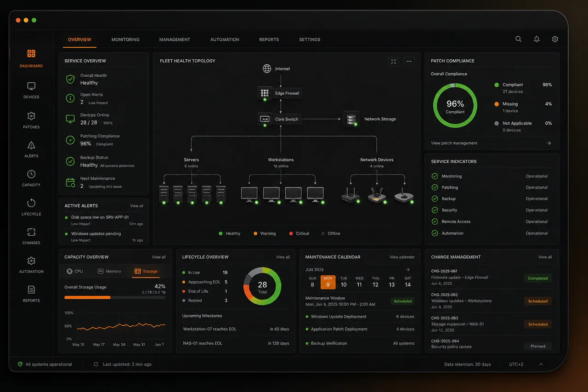Select the Storage capacity tab
Viewport: 588px width, 392px height.
[146, 271]
